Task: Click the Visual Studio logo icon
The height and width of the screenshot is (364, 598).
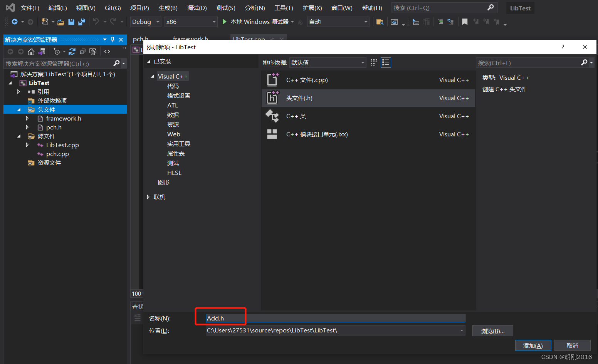Action: [x=10, y=8]
